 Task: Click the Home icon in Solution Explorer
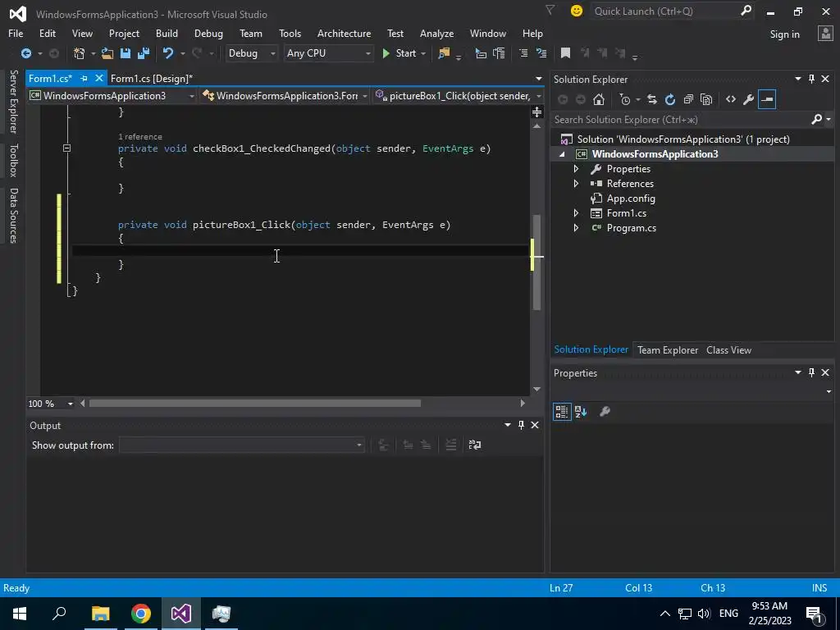coord(599,99)
